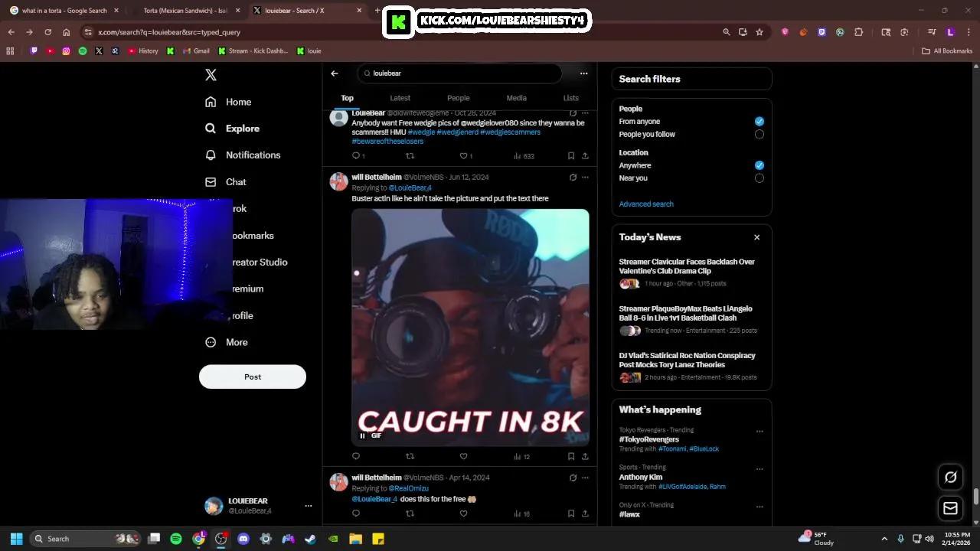Select the Near you location option

[x=759, y=178]
